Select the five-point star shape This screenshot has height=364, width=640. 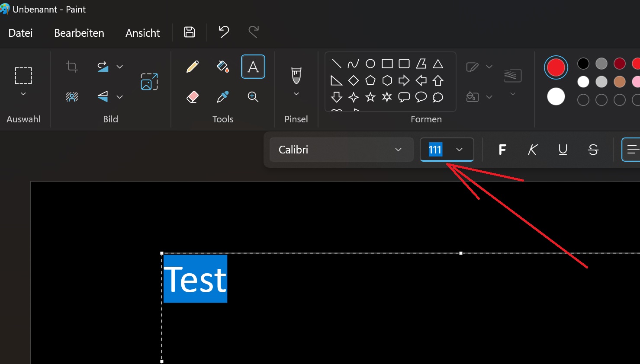370,97
